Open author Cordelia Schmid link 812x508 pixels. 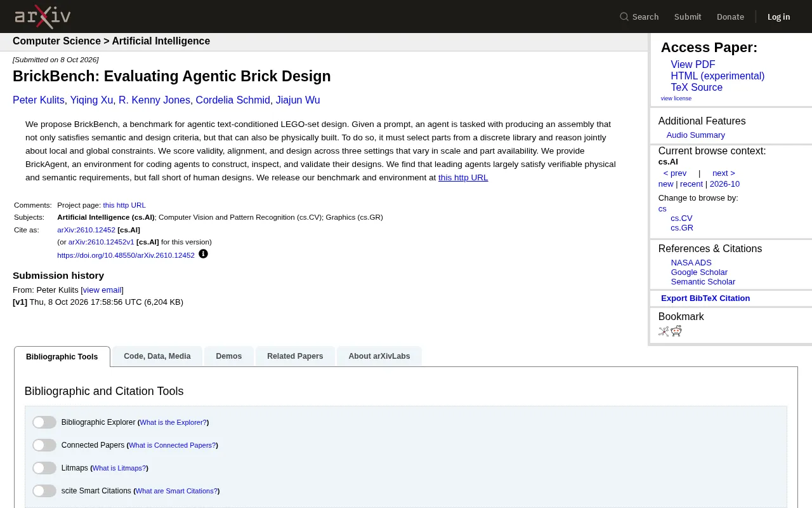233,100
